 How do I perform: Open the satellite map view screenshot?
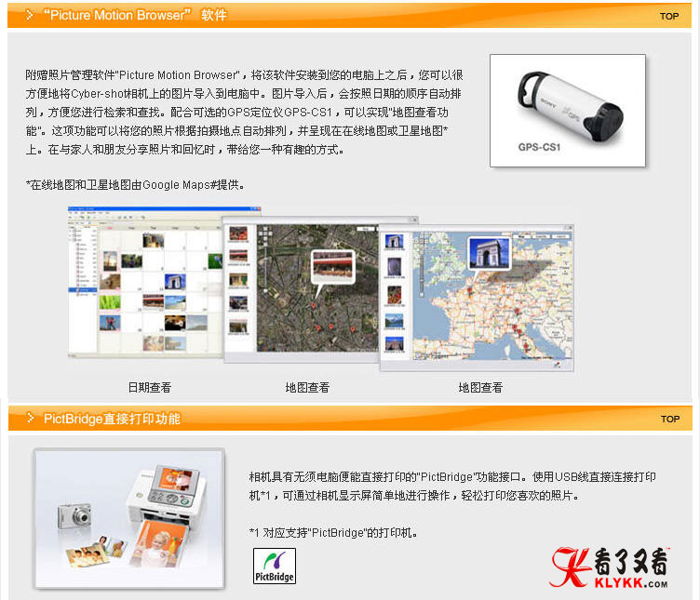(302, 289)
